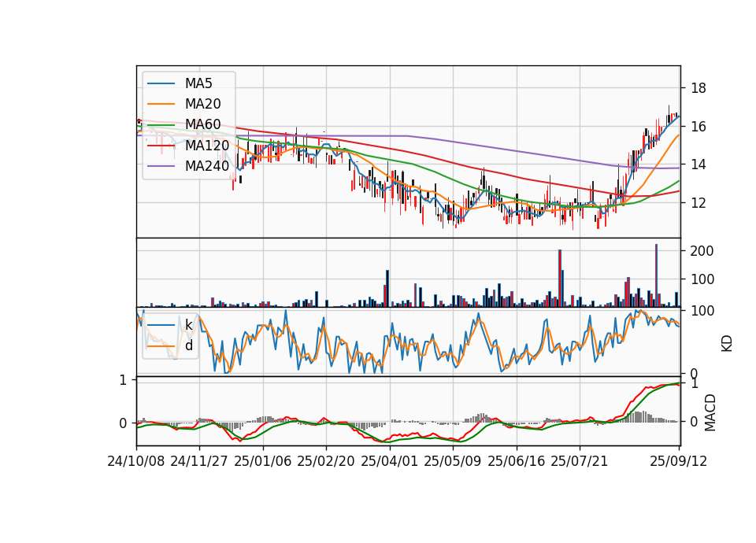
Task: Click the 'k' legend label in KD panel
Action: (188, 325)
